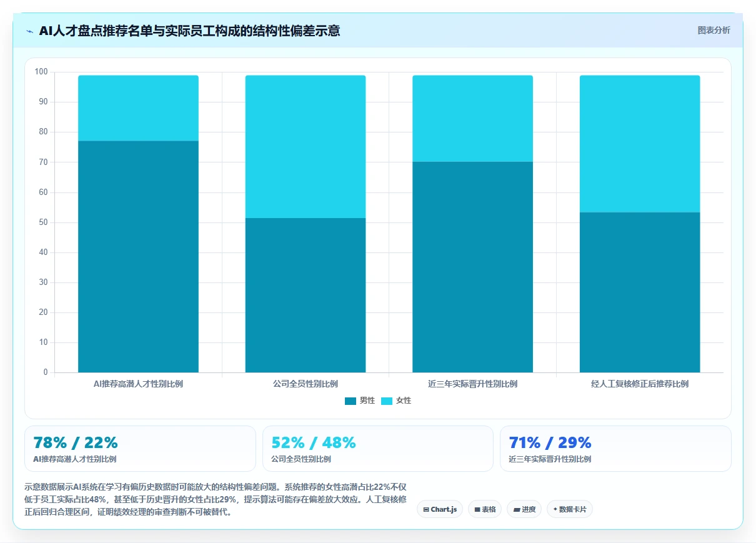
Task: Click the 图表分析 label in header
Action: click(x=714, y=30)
